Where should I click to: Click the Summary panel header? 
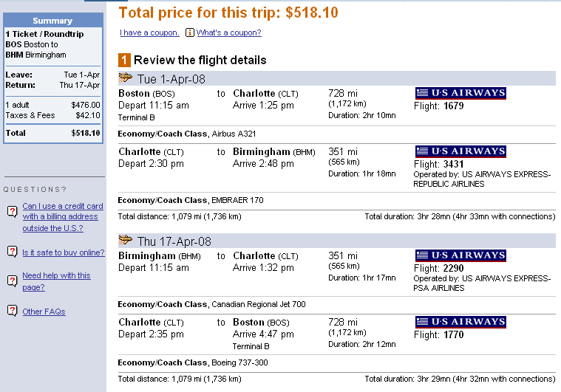pos(53,21)
